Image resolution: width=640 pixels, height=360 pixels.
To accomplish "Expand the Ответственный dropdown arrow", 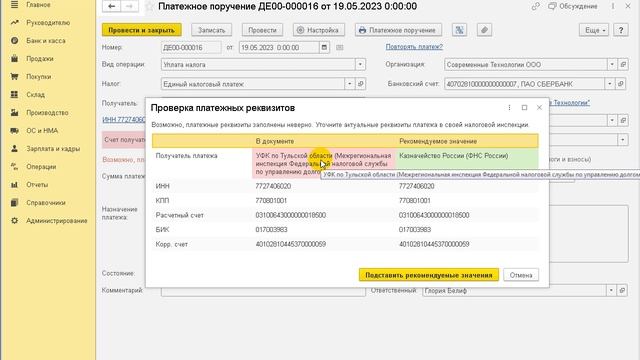I will point(611,291).
